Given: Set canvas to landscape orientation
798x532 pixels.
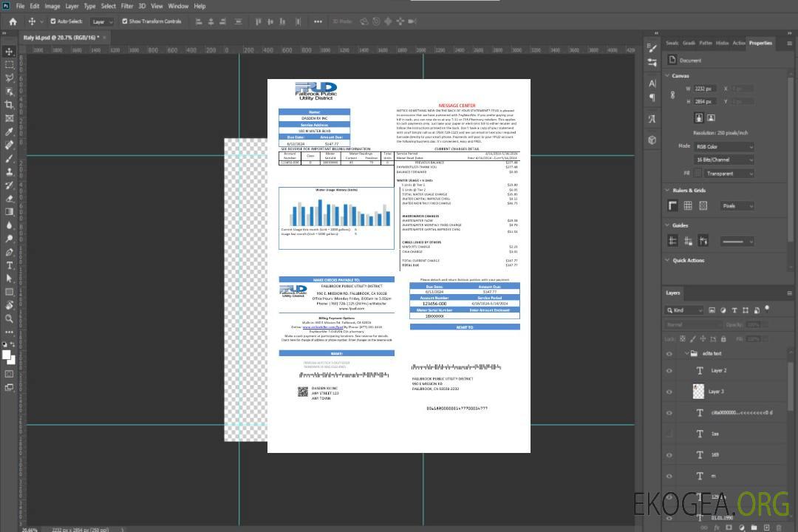Looking at the screenshot, I should tap(711, 118).
